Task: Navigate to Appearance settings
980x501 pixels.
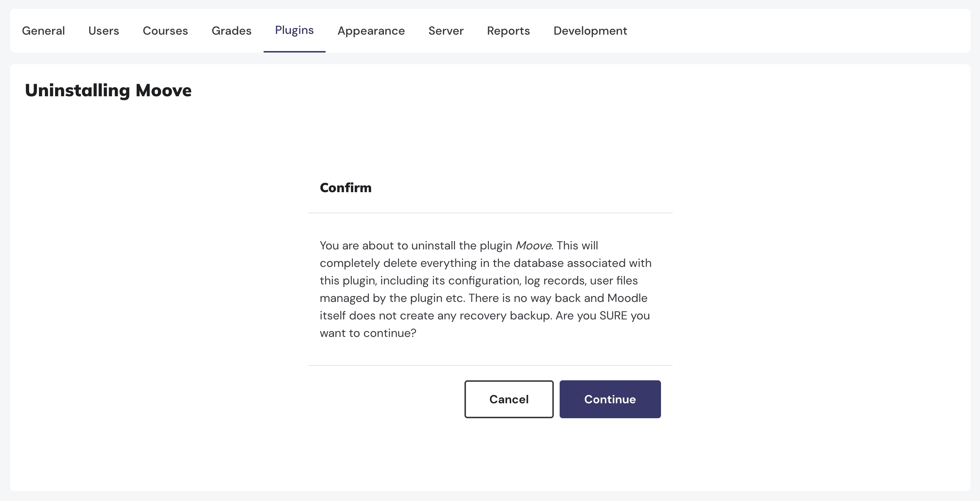Action: pos(370,30)
